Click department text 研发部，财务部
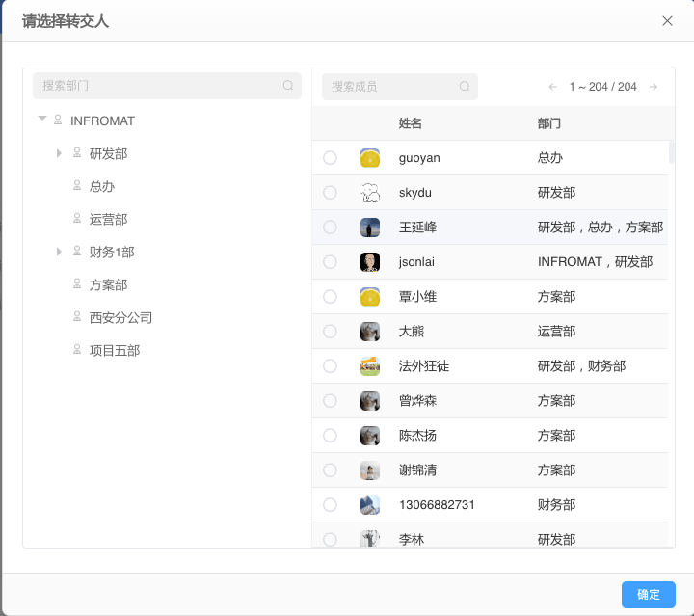This screenshot has width=694, height=616. [581, 366]
